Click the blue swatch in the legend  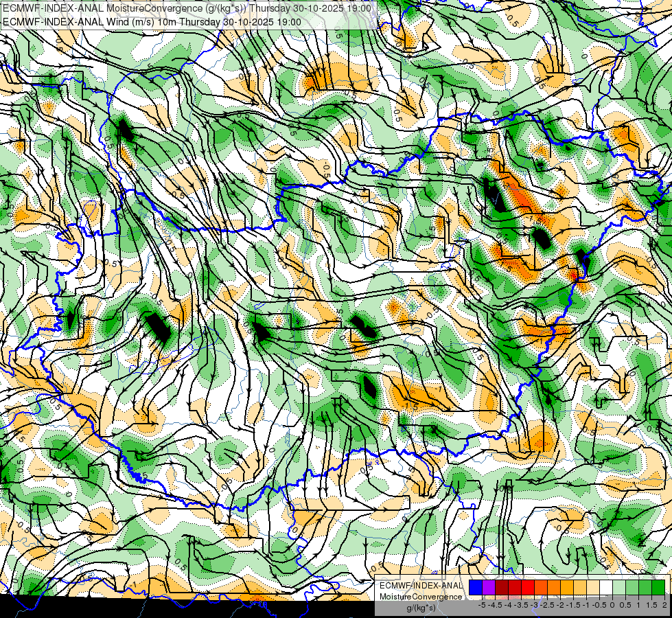click(476, 587)
